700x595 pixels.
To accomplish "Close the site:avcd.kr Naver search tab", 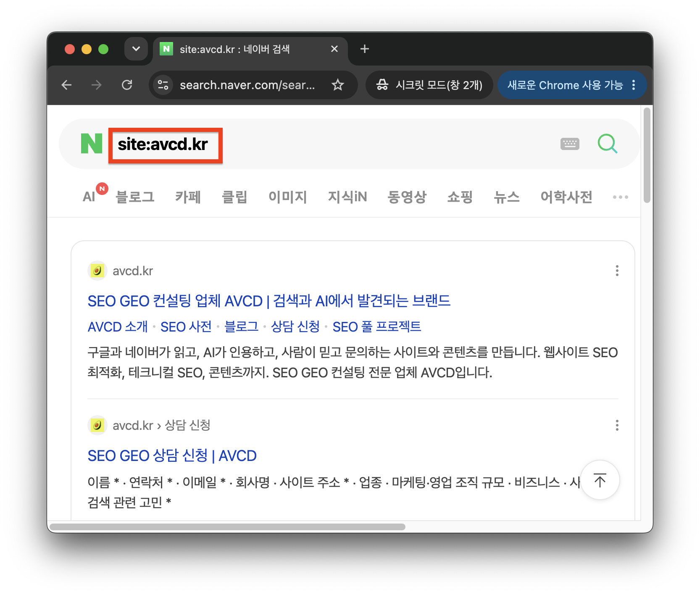I will coord(334,49).
